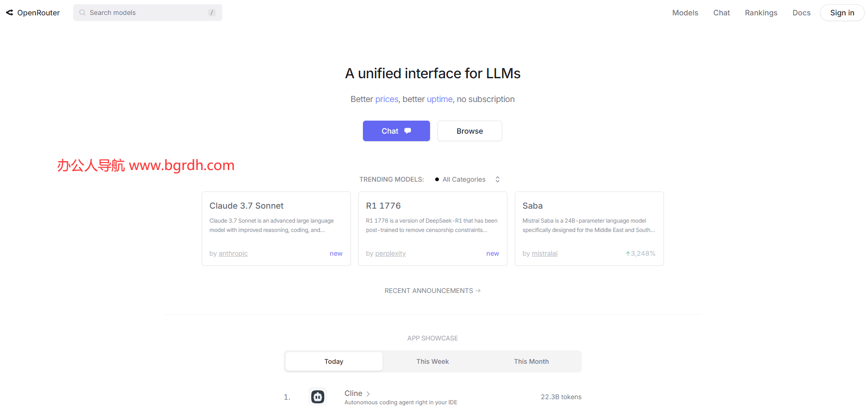The height and width of the screenshot is (415, 868).
Task: Select the Today showcase tab
Action: [334, 361]
